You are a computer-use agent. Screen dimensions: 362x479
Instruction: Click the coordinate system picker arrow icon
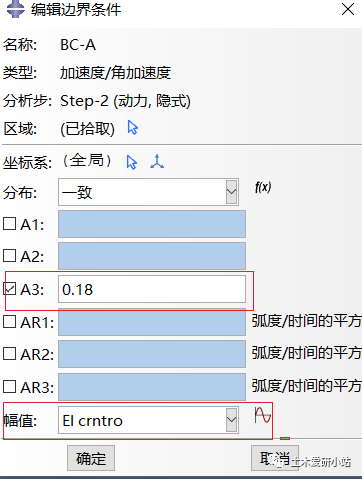132,162
